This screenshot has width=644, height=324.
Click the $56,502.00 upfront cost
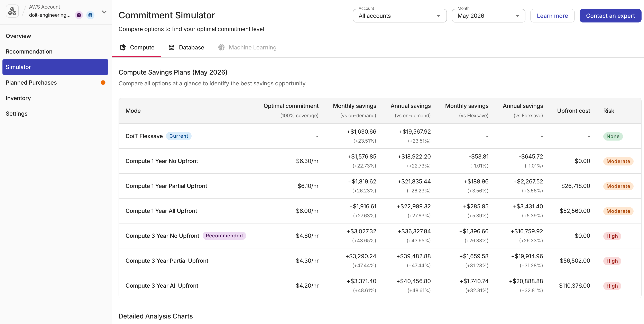575,261
